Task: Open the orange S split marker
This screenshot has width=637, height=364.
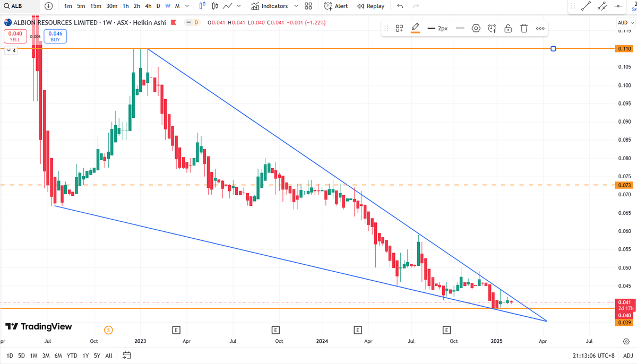Action: pos(109,330)
